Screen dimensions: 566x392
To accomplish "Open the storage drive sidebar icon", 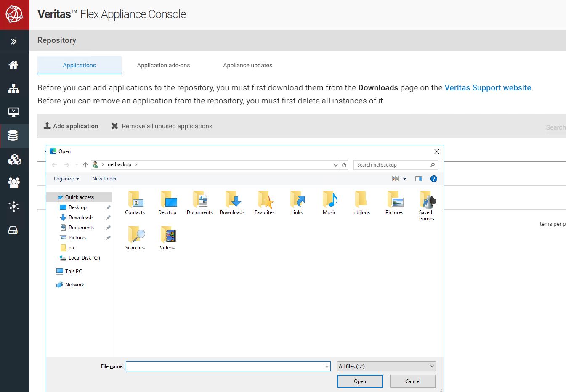I will coord(13,230).
